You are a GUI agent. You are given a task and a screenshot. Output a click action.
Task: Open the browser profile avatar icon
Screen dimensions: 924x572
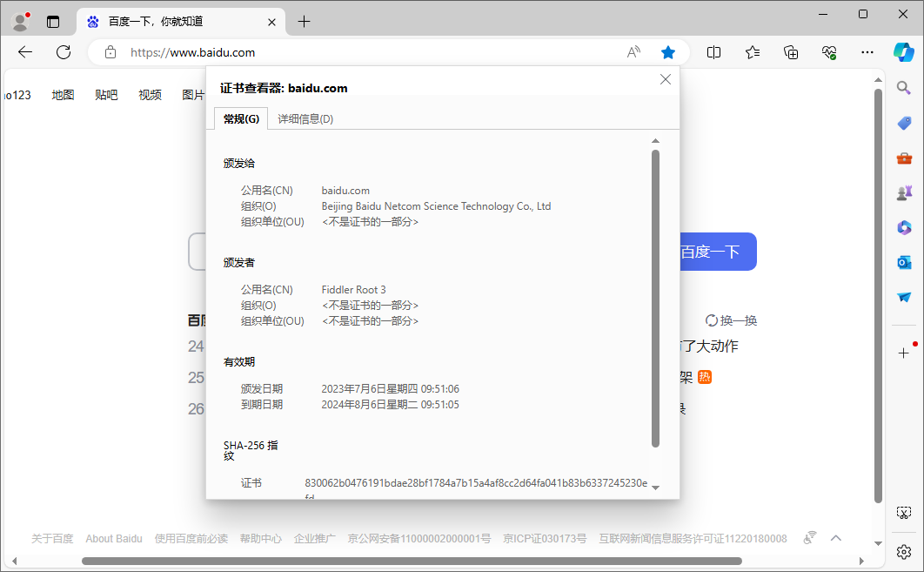click(21, 22)
